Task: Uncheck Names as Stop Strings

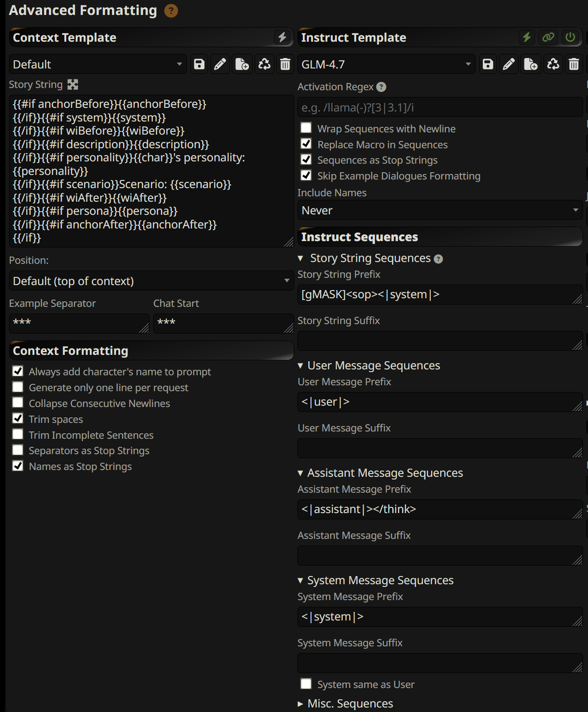Action: [x=18, y=465]
